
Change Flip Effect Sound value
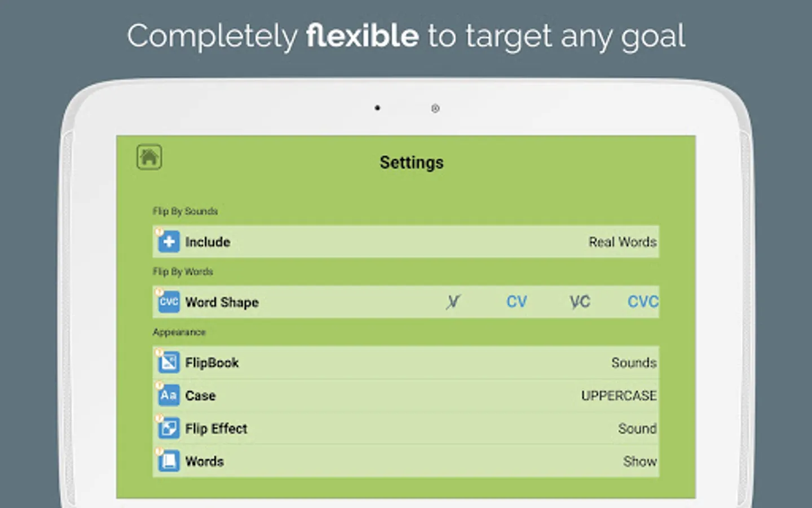pos(637,428)
